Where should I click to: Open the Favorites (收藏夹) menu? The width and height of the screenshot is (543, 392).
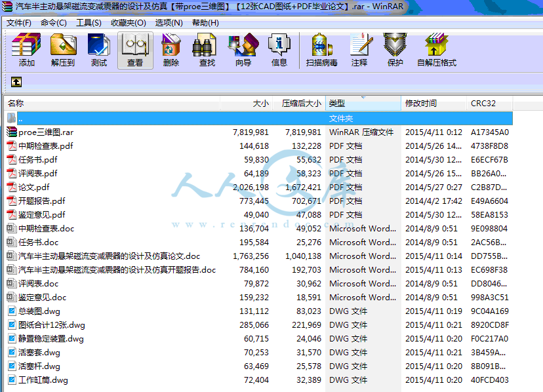(128, 23)
